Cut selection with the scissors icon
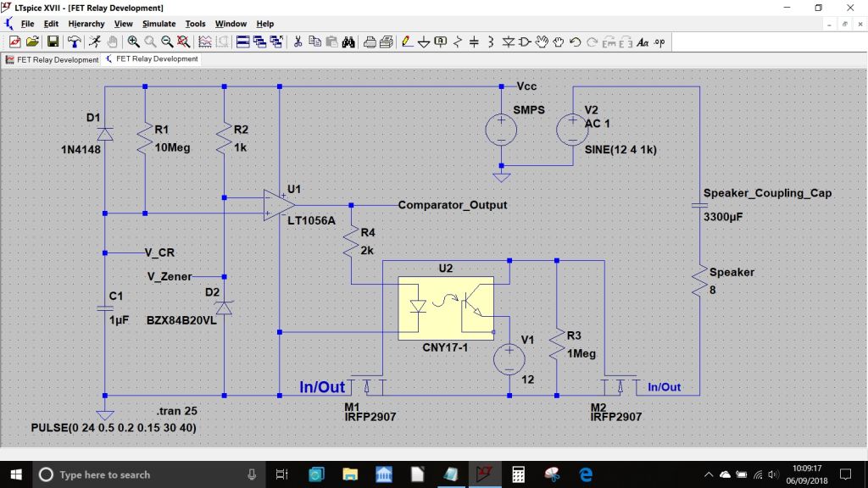The width and height of the screenshot is (868, 488). pyautogui.click(x=298, y=42)
